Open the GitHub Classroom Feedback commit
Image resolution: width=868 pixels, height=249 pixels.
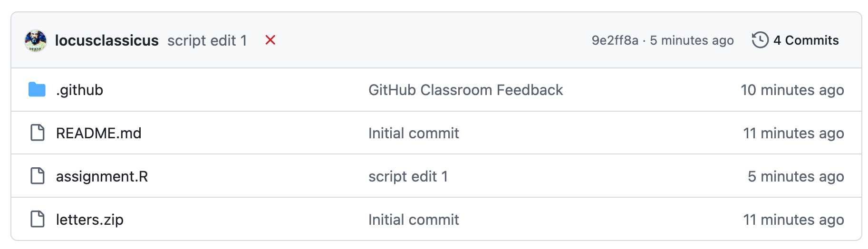[465, 90]
